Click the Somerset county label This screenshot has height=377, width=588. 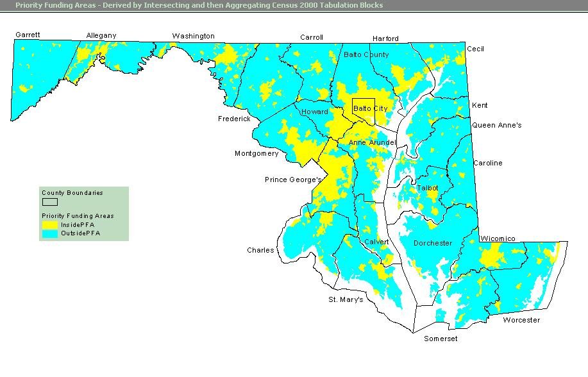[x=441, y=339]
